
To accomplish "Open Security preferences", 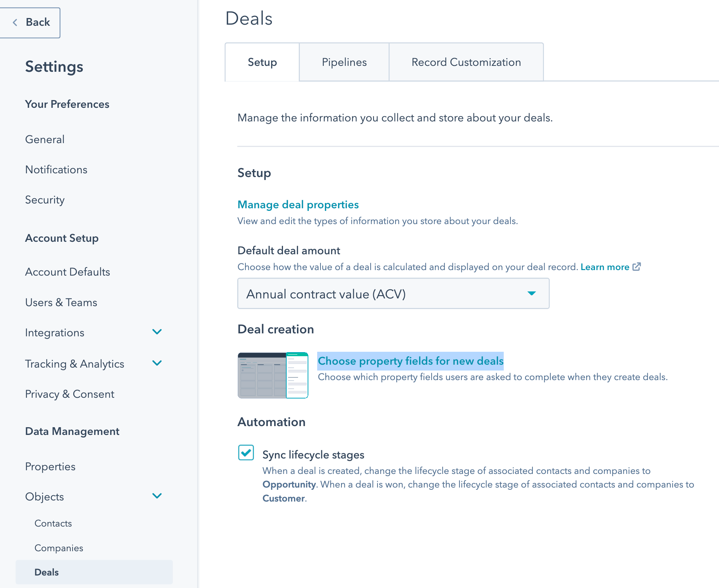I will pos(45,200).
